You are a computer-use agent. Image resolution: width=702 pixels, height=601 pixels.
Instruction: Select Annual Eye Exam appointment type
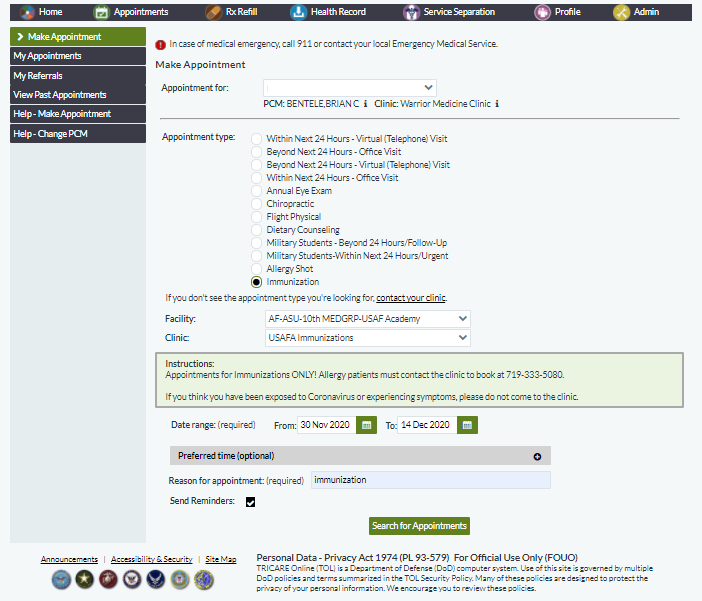point(256,191)
